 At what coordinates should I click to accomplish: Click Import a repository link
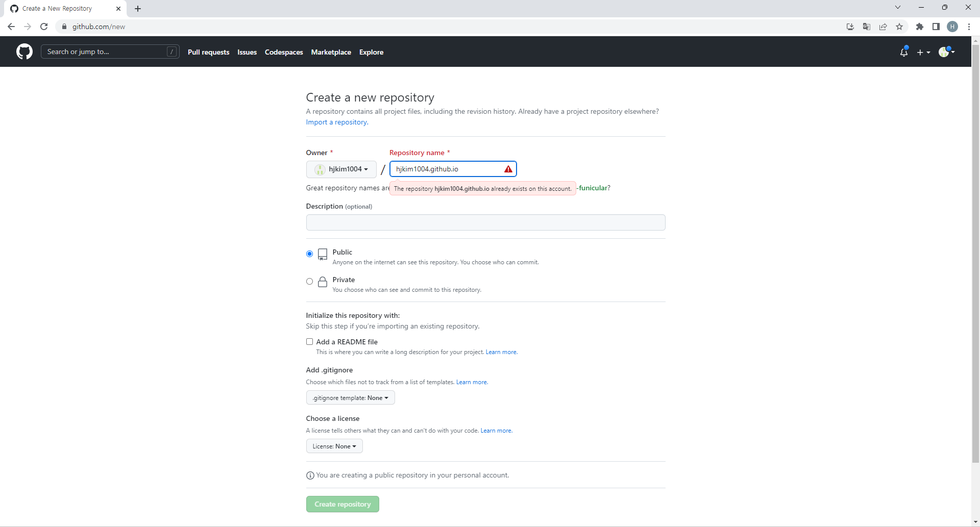(x=337, y=122)
